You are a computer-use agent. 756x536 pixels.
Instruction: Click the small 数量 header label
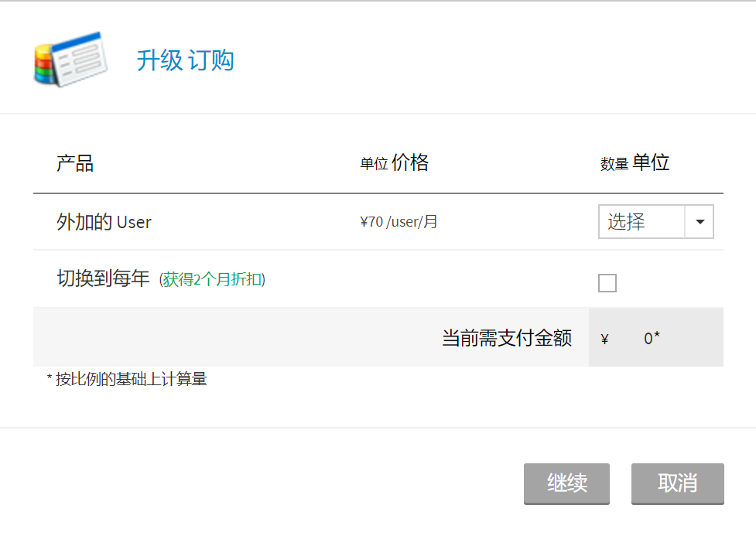point(614,164)
